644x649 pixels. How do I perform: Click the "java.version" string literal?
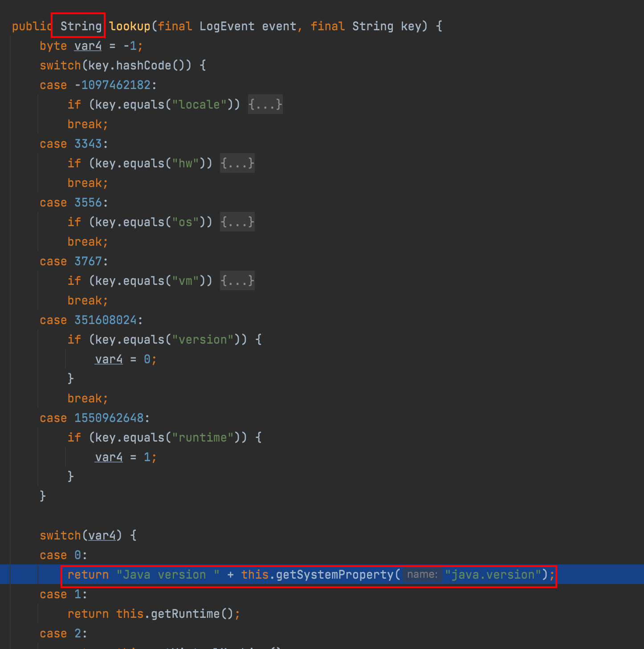click(x=493, y=575)
